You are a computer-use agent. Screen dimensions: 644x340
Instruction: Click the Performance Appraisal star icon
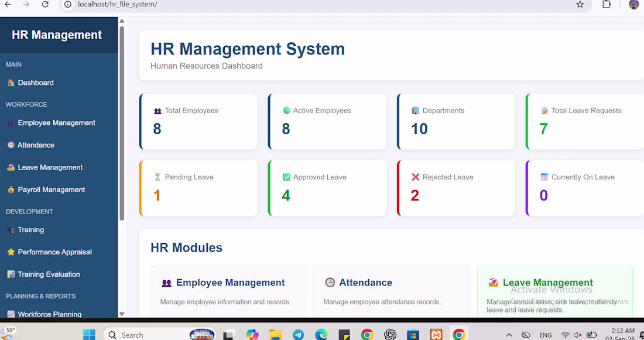[11, 252]
